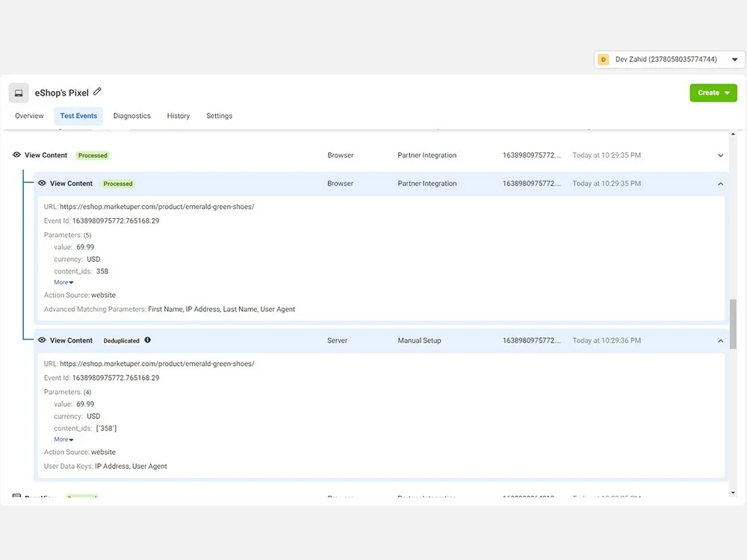
Task: Open the Overview tab
Action: pyautogui.click(x=29, y=116)
